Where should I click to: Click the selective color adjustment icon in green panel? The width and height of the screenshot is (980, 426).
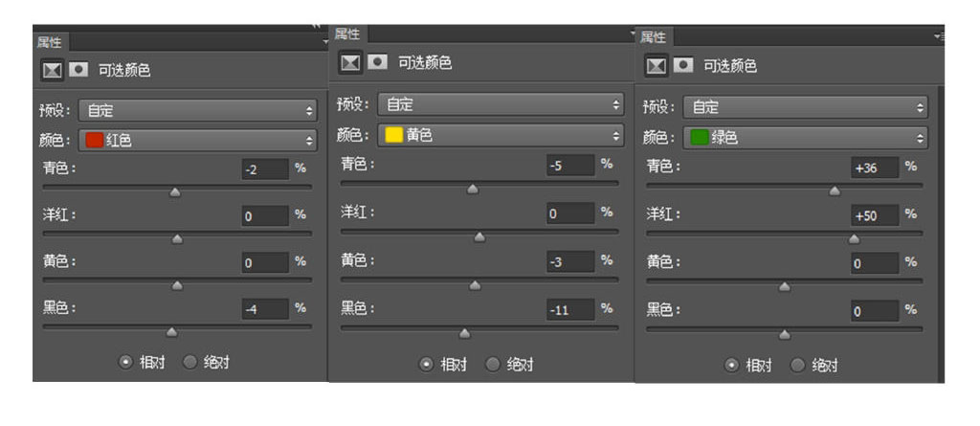tap(657, 65)
